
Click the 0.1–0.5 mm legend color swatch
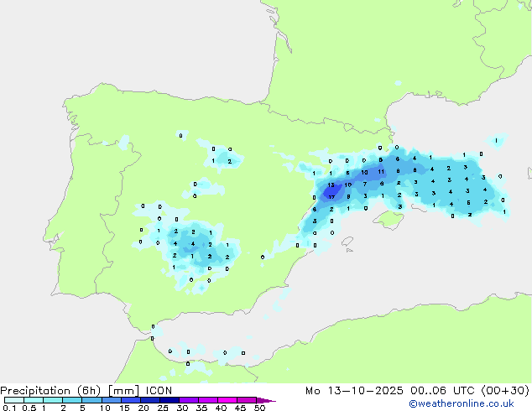coord(14,400)
